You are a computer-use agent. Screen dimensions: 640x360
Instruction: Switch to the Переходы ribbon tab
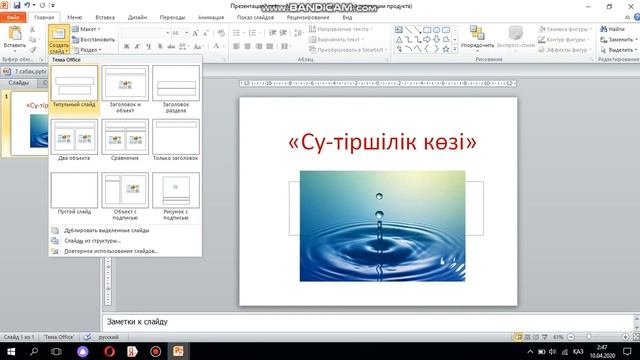click(x=172, y=18)
